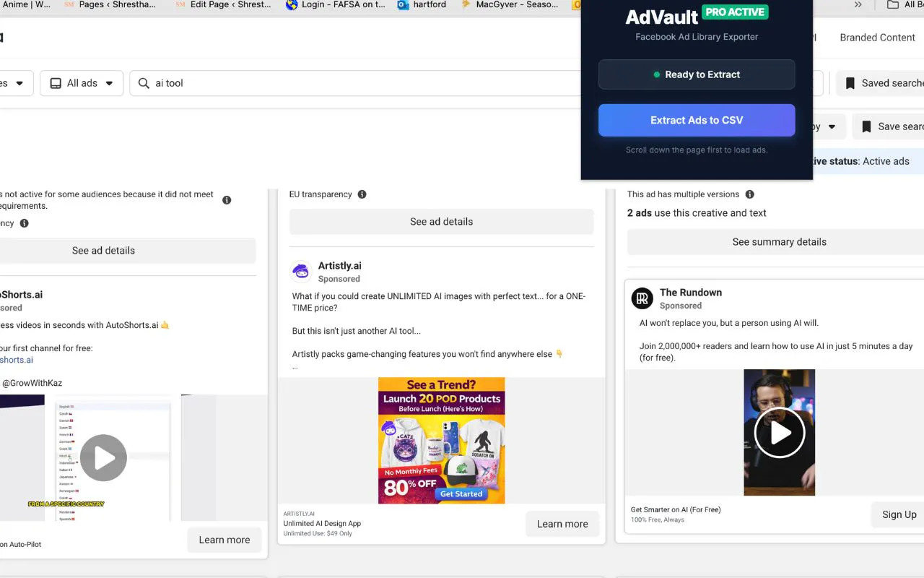
Task: Click info icon beside 'not active for some audiences'
Action: [227, 200]
